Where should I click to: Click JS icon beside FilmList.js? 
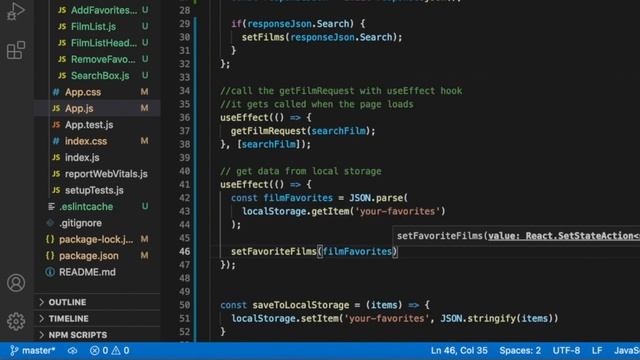62,27
